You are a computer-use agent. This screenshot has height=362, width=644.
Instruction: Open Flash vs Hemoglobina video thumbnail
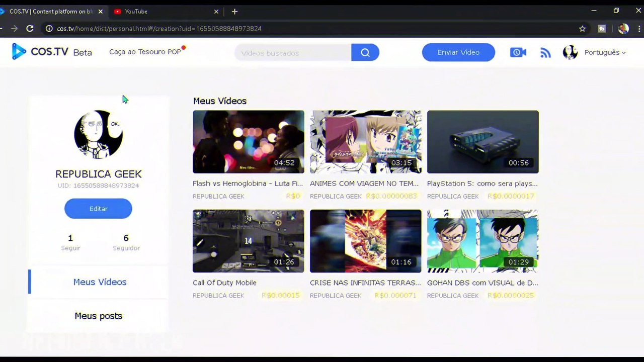pyautogui.click(x=249, y=142)
